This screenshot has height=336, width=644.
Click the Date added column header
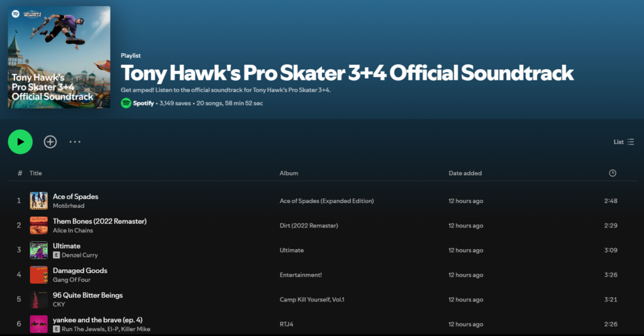[465, 173]
